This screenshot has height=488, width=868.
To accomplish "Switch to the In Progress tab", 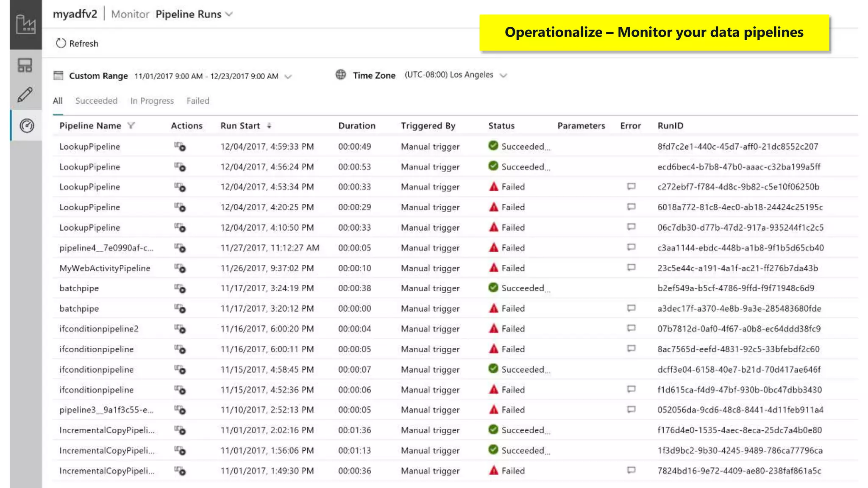I will 152,101.
